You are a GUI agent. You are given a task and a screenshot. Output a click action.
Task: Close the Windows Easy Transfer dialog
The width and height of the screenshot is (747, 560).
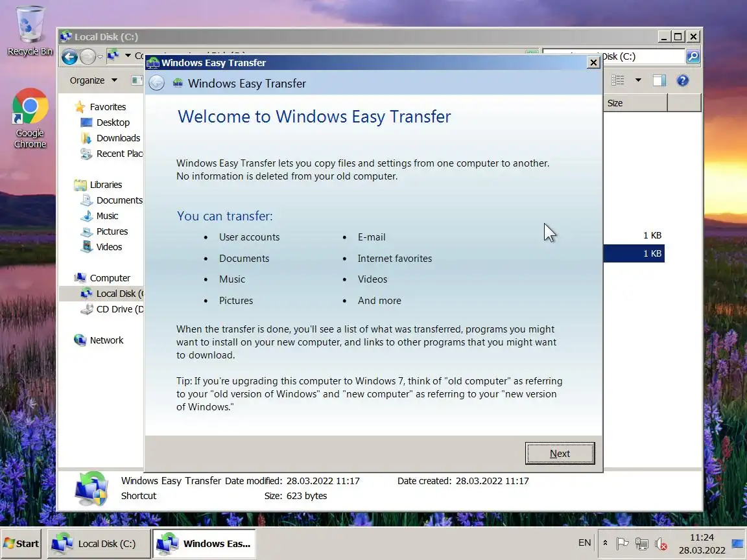593,62
